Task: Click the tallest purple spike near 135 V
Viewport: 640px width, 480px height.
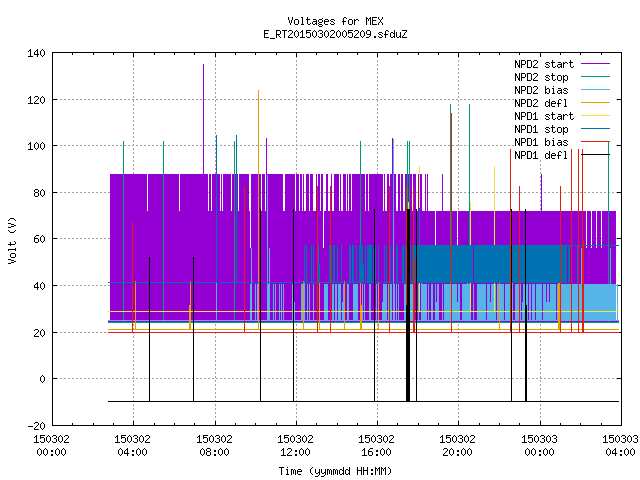Action: pos(203,118)
